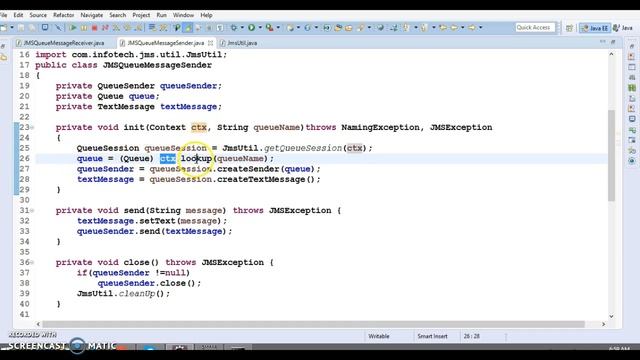This screenshot has height=360, width=640.
Task: Click the blue monitor icon after Save All
Action: (x=45, y=28)
